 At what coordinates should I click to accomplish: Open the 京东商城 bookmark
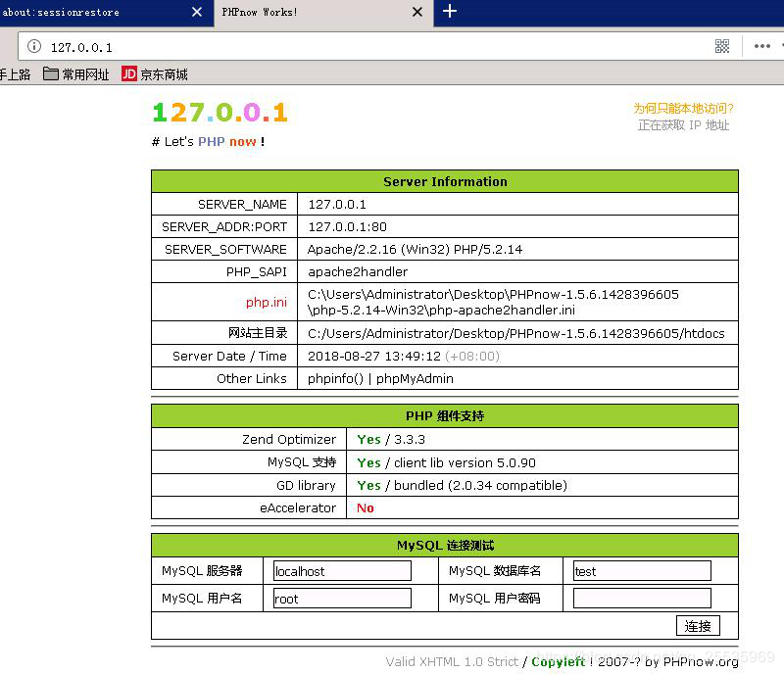155,74
